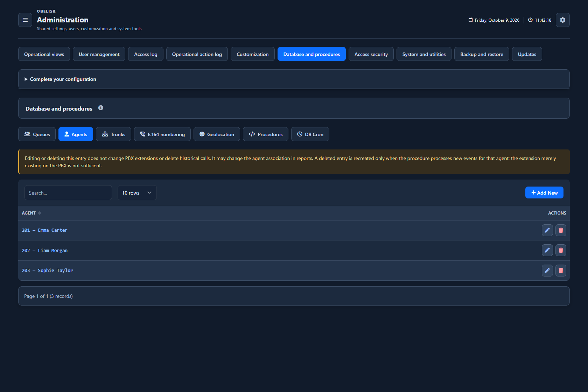
Task: Open the DB Cron sub-tab
Action: [310, 134]
